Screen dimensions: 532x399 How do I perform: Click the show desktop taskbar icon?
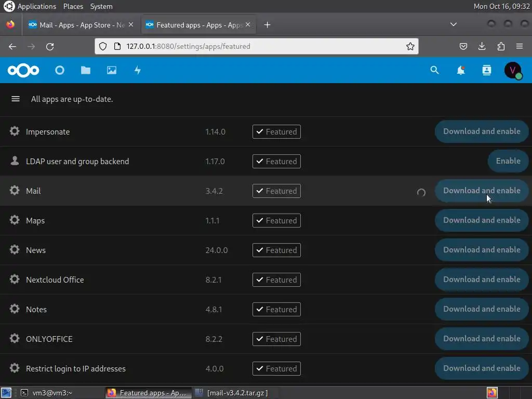[6, 393]
